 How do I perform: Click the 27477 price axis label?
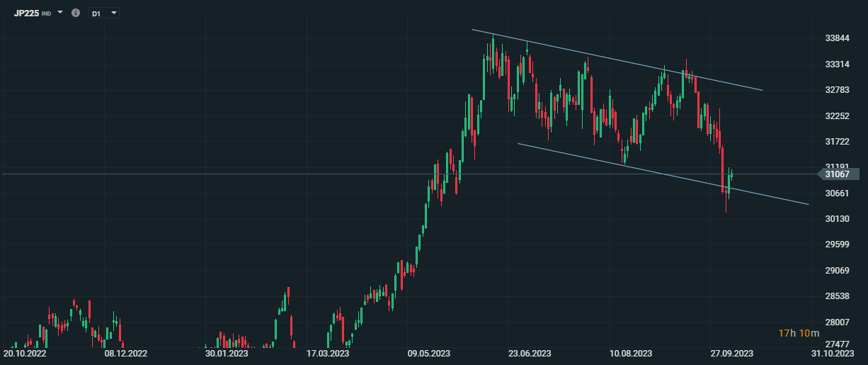[x=837, y=344]
